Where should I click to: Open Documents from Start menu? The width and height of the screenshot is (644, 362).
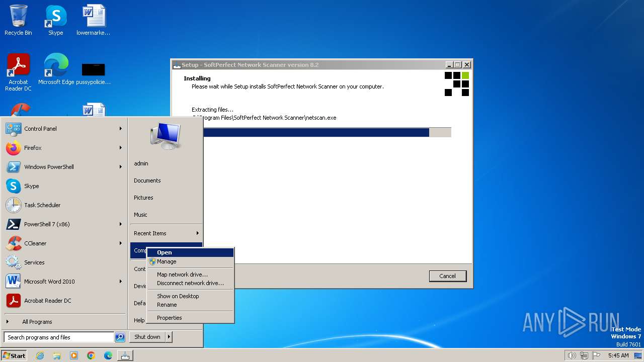pyautogui.click(x=166, y=180)
